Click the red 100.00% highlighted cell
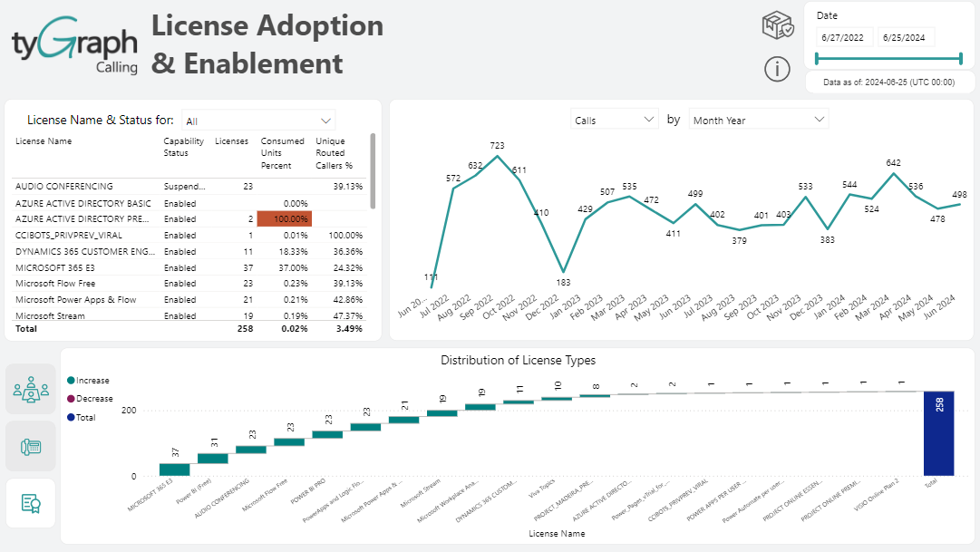The image size is (980, 552). pos(285,219)
